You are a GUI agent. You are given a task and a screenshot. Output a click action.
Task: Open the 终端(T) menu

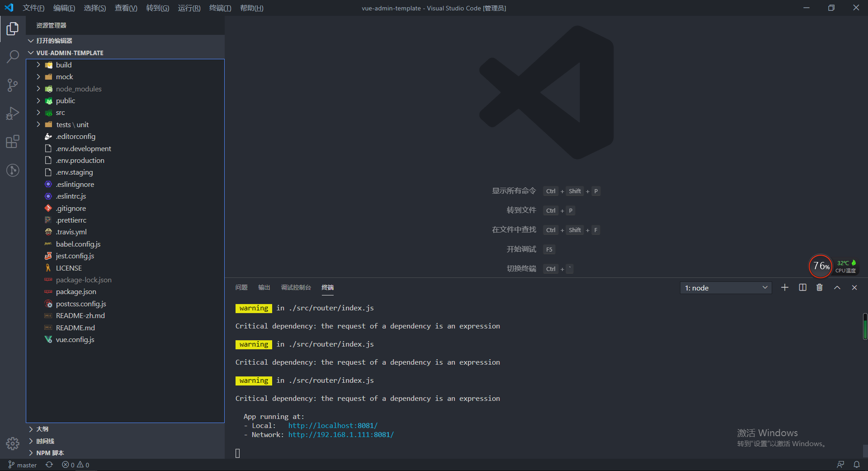220,8
